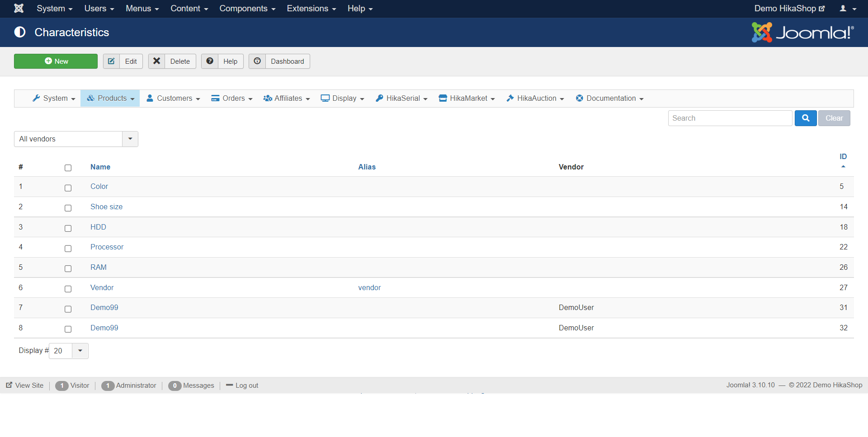Click the person icon beside Customers
The width and height of the screenshot is (868, 437).
[x=150, y=98]
